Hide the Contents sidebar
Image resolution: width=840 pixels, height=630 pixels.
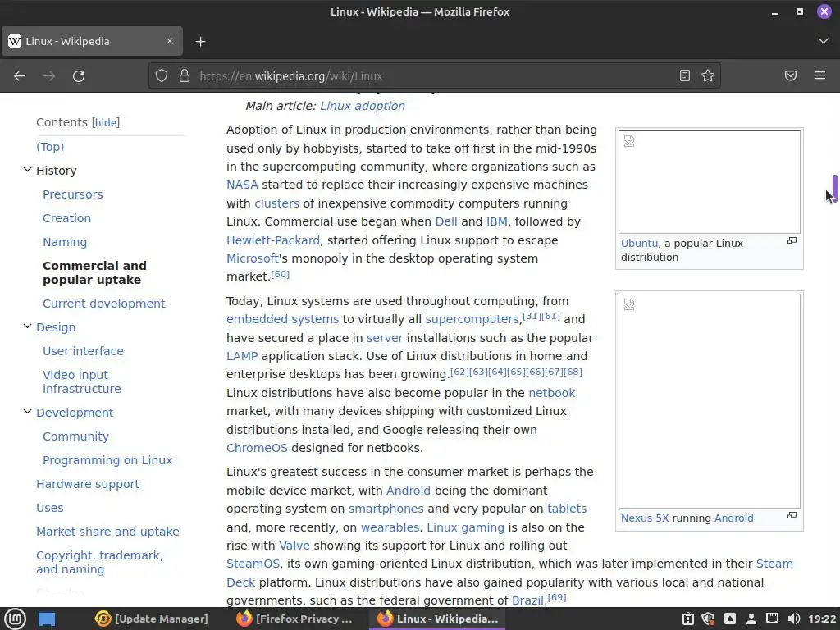tap(106, 123)
